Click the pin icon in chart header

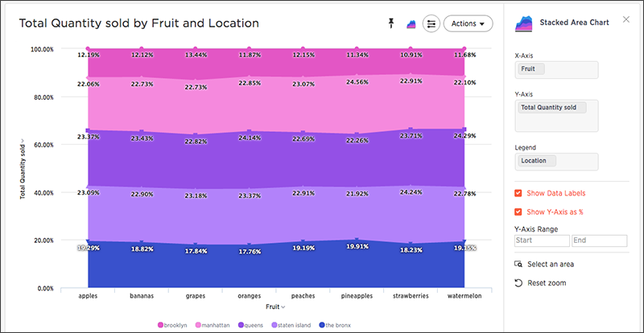point(391,23)
